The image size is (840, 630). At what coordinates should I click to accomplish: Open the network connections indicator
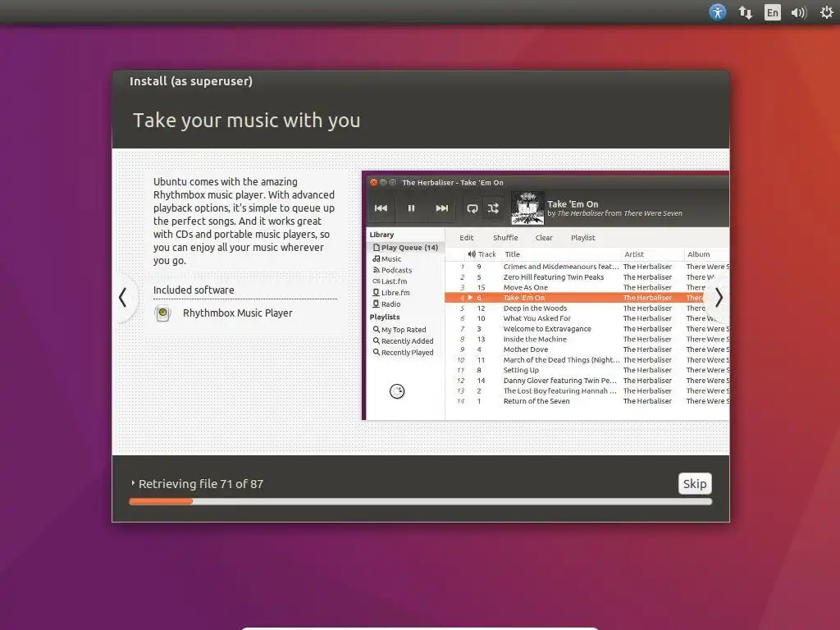click(x=745, y=12)
